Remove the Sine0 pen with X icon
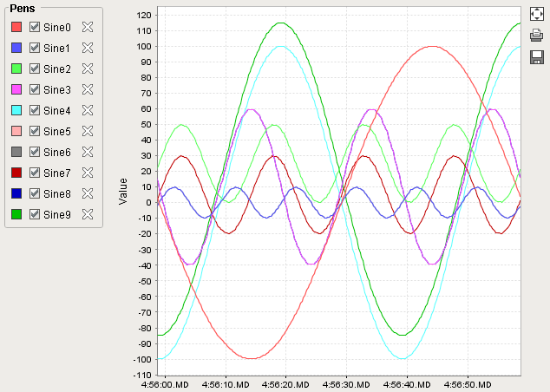The width and height of the screenshot is (550, 392). click(x=87, y=27)
